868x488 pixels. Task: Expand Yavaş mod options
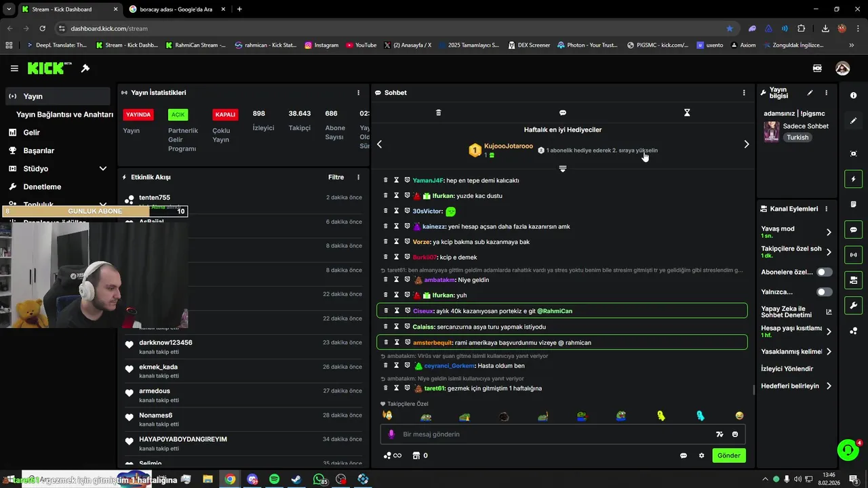(829, 232)
